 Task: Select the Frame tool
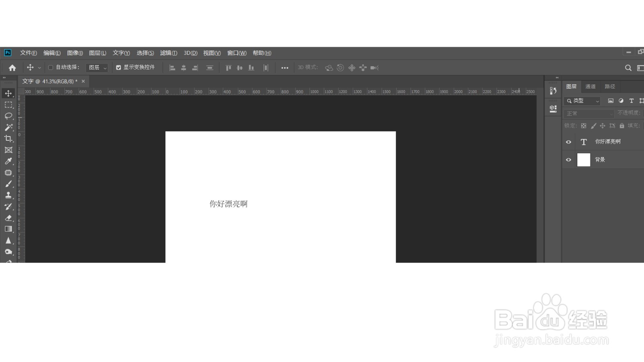8,150
